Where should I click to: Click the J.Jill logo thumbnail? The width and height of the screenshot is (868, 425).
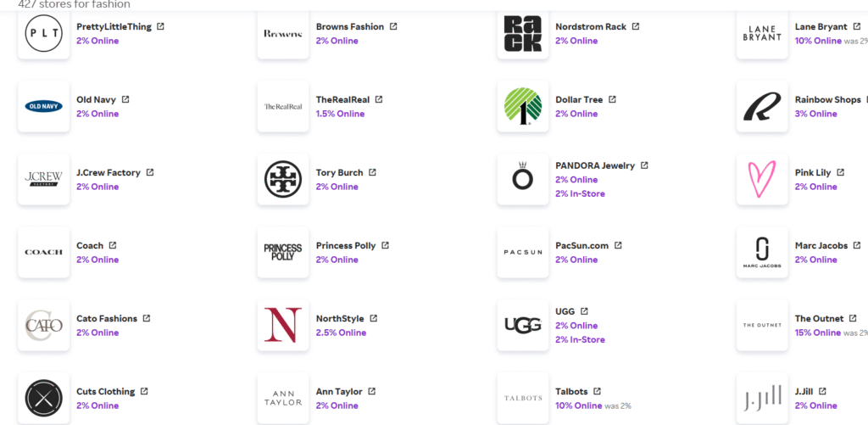coord(762,399)
